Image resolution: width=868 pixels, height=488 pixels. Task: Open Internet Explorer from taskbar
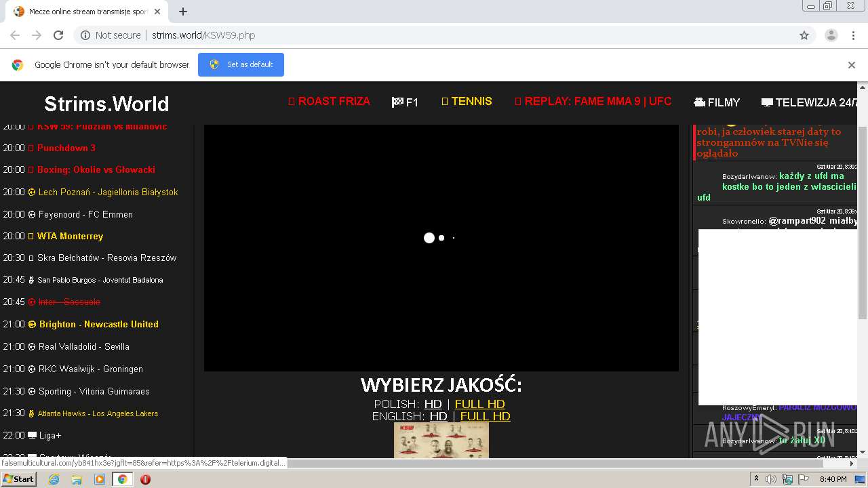(54, 479)
